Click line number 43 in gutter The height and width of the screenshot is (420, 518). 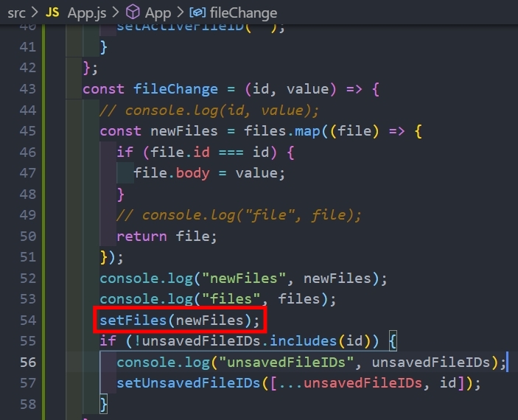coord(27,89)
